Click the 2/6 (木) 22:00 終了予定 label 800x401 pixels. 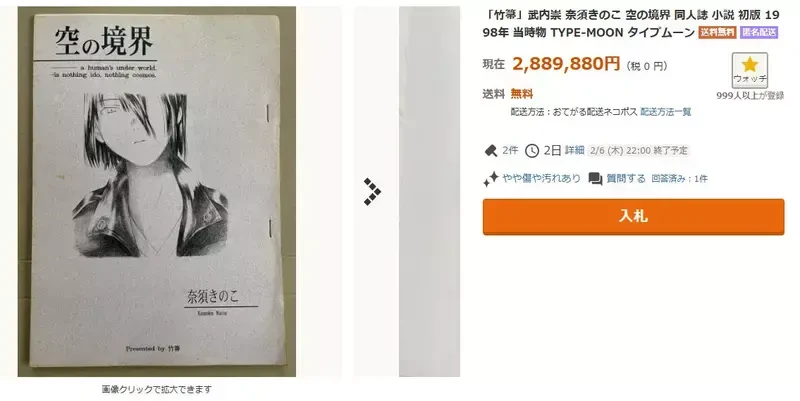pos(639,151)
